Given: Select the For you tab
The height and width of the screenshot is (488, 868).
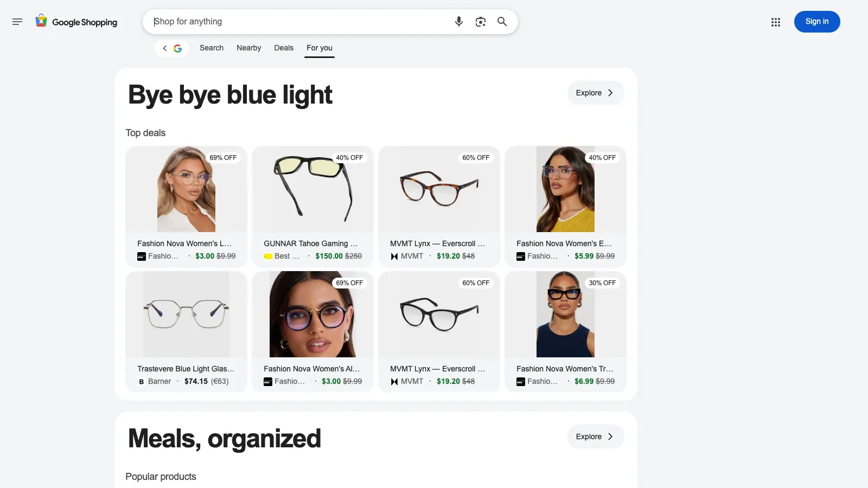Looking at the screenshot, I should [x=320, y=48].
